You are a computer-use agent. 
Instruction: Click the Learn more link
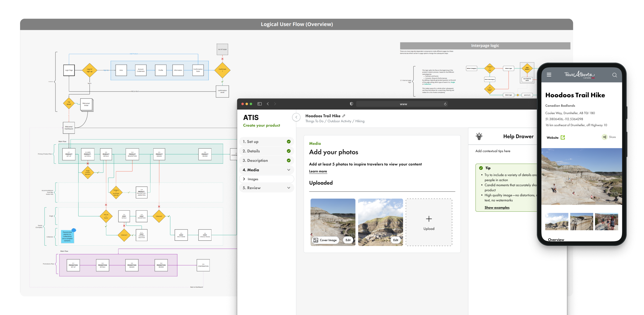coord(318,171)
